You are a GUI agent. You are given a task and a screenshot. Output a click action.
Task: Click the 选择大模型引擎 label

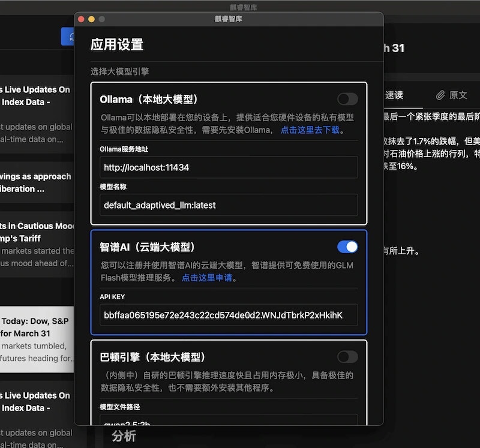(x=119, y=71)
